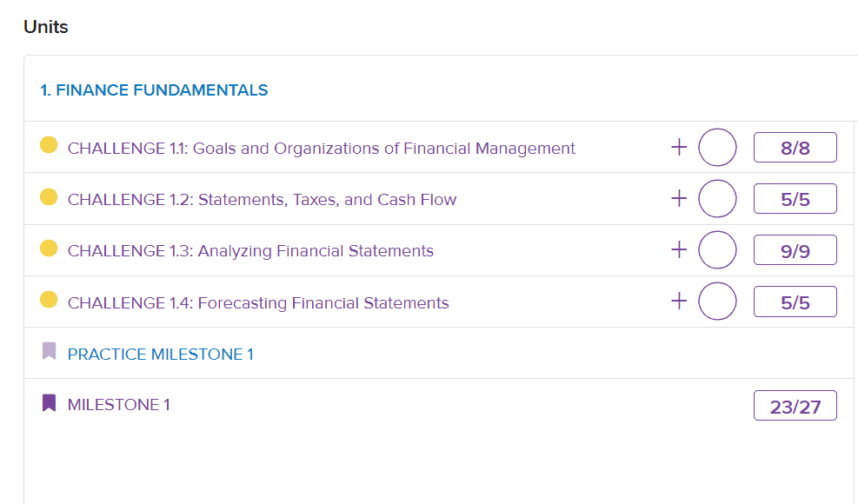Select the Units section header
The image size is (858, 504).
(44, 27)
